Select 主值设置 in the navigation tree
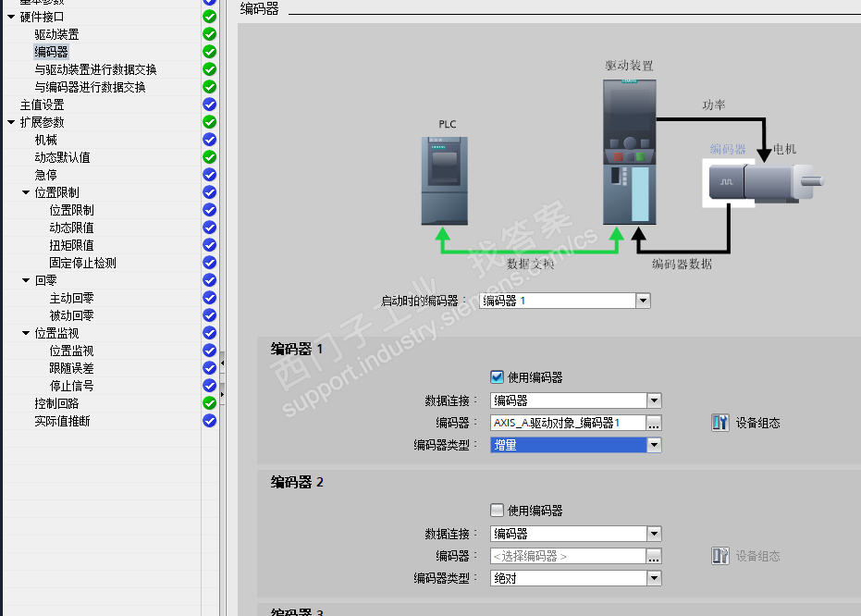 (x=43, y=105)
